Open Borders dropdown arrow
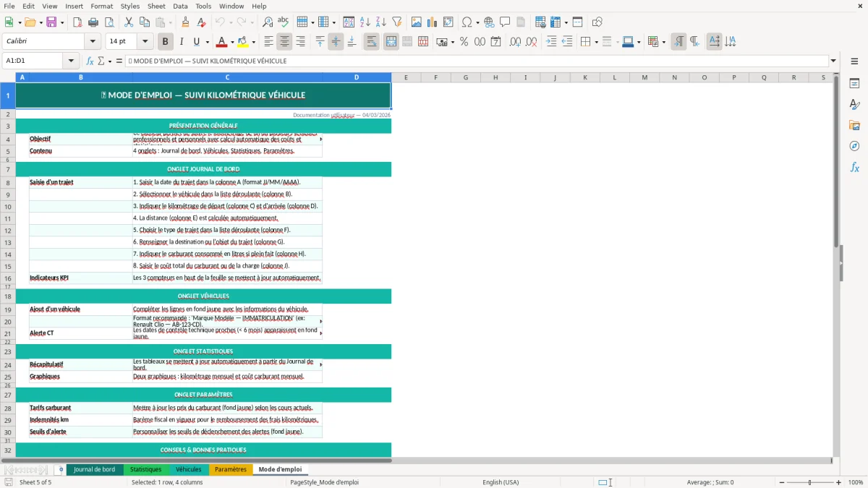 [x=597, y=42]
